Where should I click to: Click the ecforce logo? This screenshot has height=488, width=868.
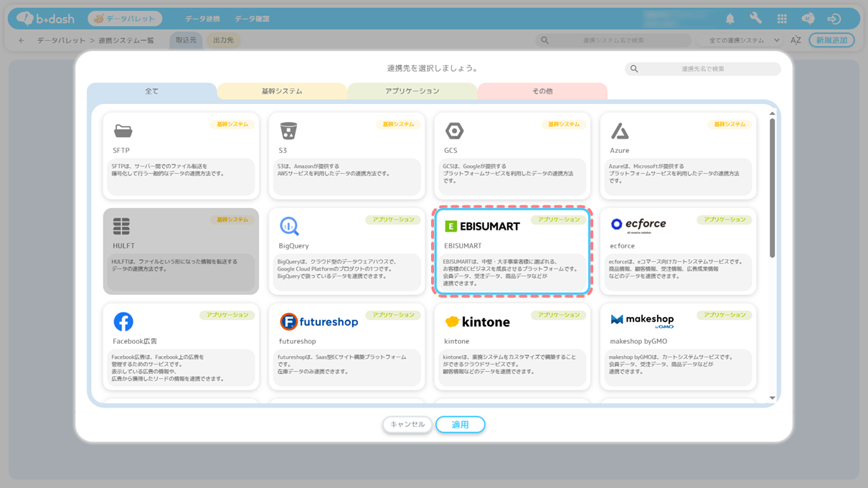click(x=638, y=225)
